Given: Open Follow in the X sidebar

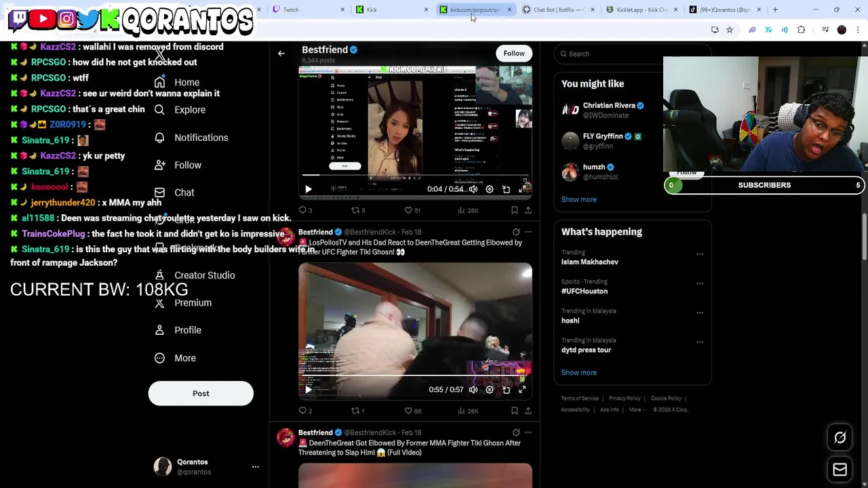Looking at the screenshot, I should [x=178, y=165].
